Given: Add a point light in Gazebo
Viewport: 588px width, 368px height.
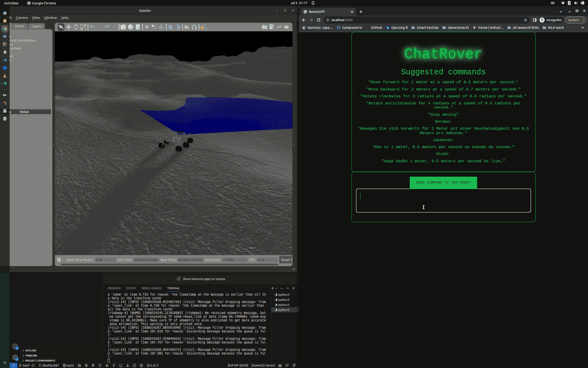Looking at the screenshot, I should 147,27.
